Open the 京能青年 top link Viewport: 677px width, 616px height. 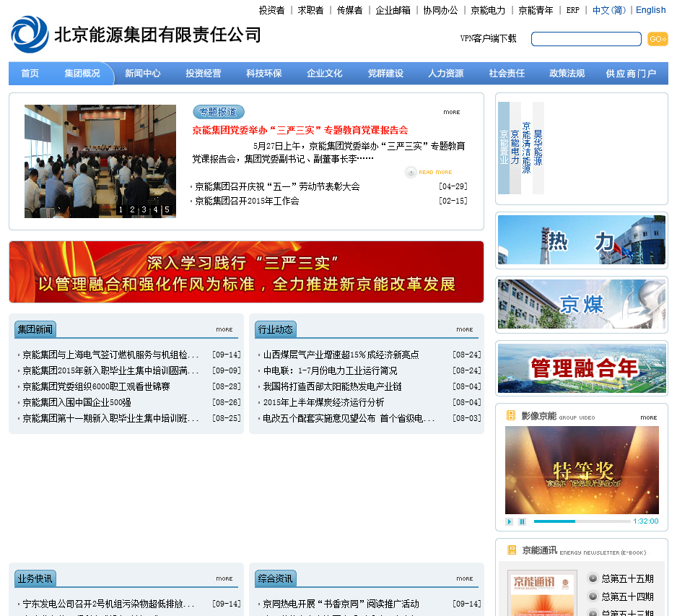pyautogui.click(x=536, y=10)
